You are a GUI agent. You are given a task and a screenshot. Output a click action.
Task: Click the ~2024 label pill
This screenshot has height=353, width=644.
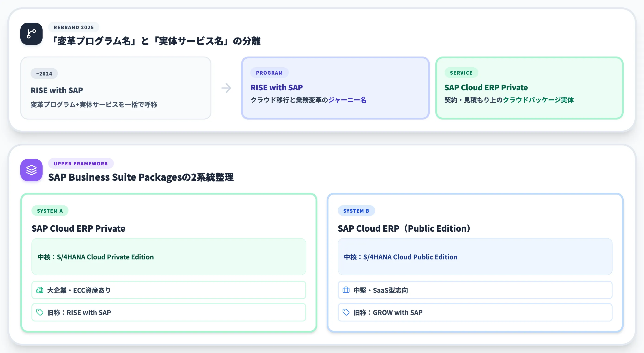[x=44, y=74]
